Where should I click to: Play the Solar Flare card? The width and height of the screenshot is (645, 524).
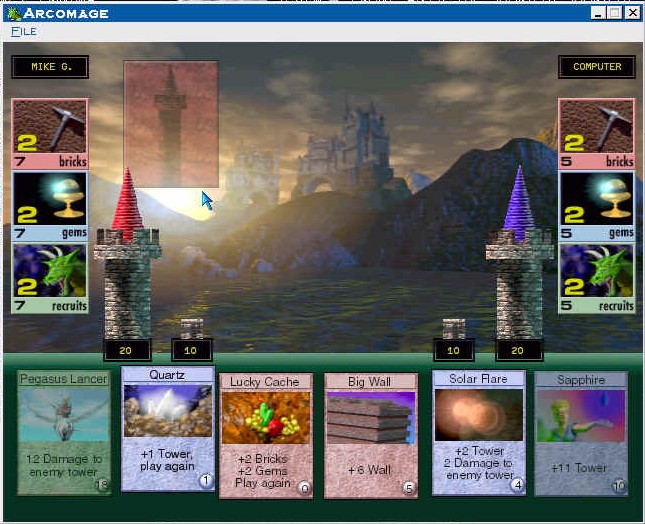[479, 433]
